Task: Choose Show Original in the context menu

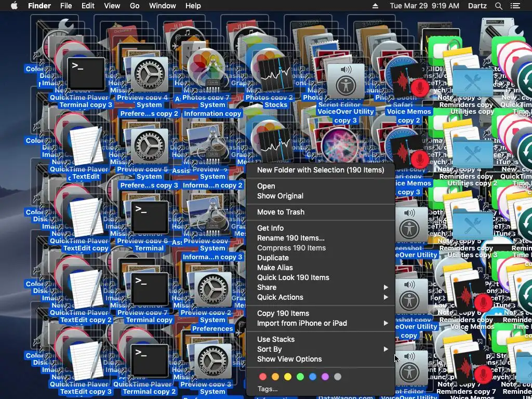Action: pyautogui.click(x=321, y=196)
